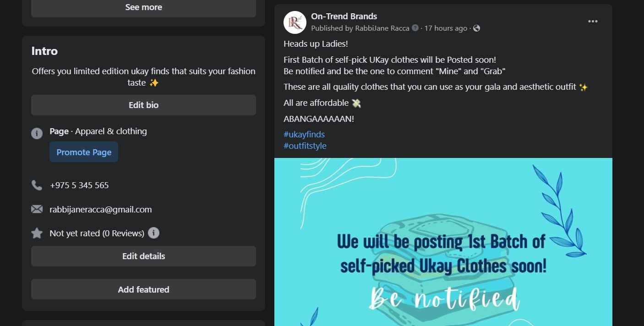Click the Page info icon

(37, 133)
